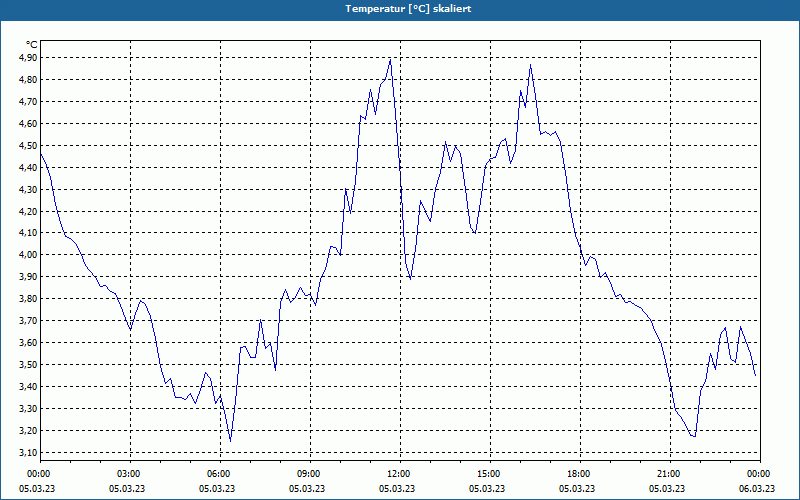Viewport: 800px width, 500px height.
Task: Select the 4,10 temperature label
Action: pyautogui.click(x=29, y=233)
